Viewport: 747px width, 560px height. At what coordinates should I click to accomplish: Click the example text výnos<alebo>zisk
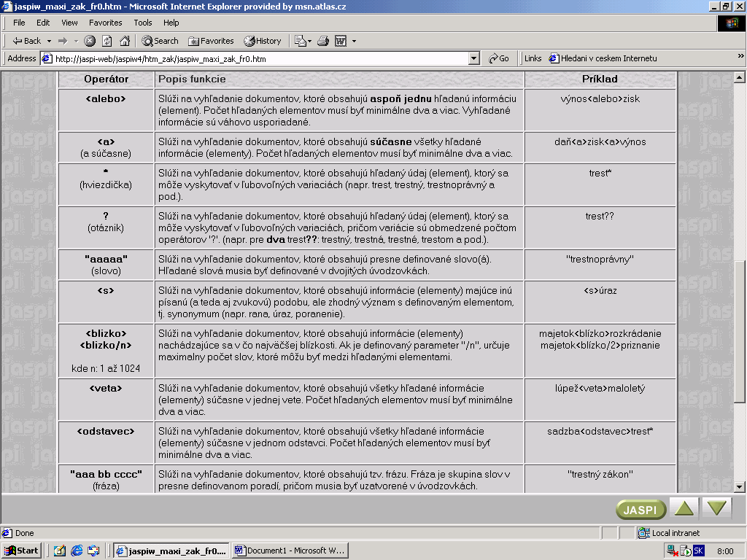click(600, 99)
